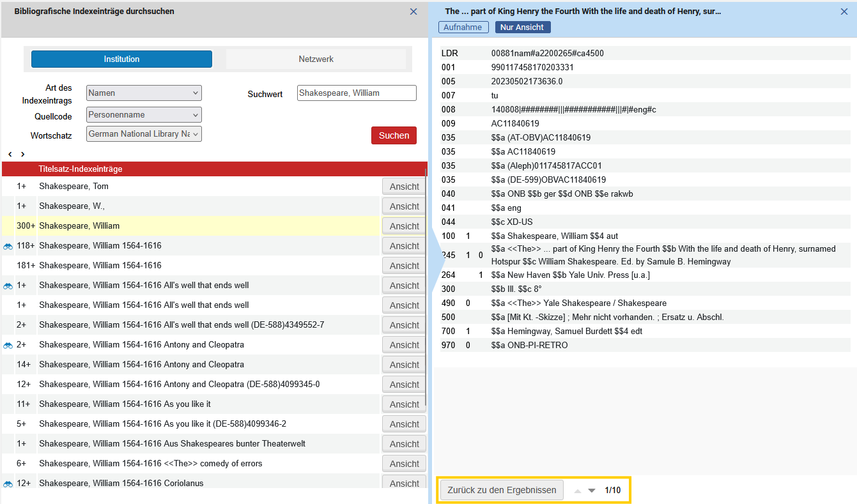Switch search scope to Institution
This screenshot has height=504, width=857.
[x=121, y=59]
